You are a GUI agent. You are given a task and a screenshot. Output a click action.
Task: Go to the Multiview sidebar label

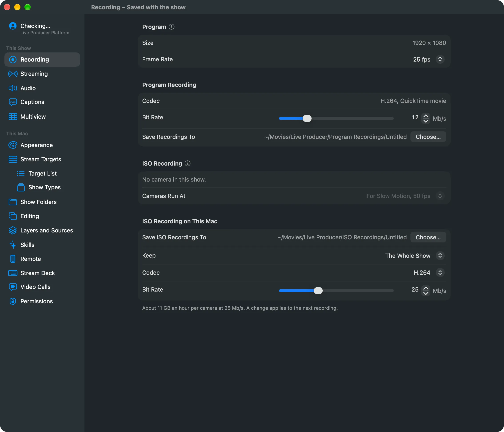[x=33, y=117]
